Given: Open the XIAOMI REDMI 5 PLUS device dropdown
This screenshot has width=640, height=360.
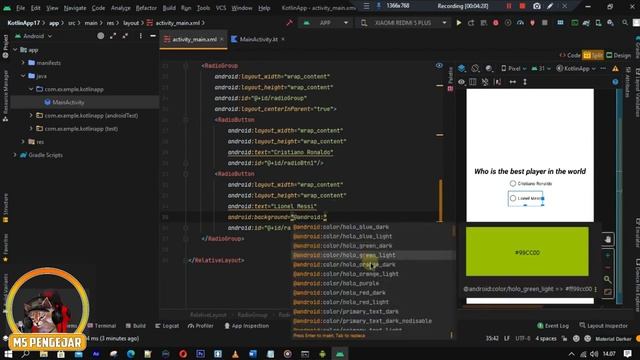Looking at the screenshot, I should (x=404, y=23).
